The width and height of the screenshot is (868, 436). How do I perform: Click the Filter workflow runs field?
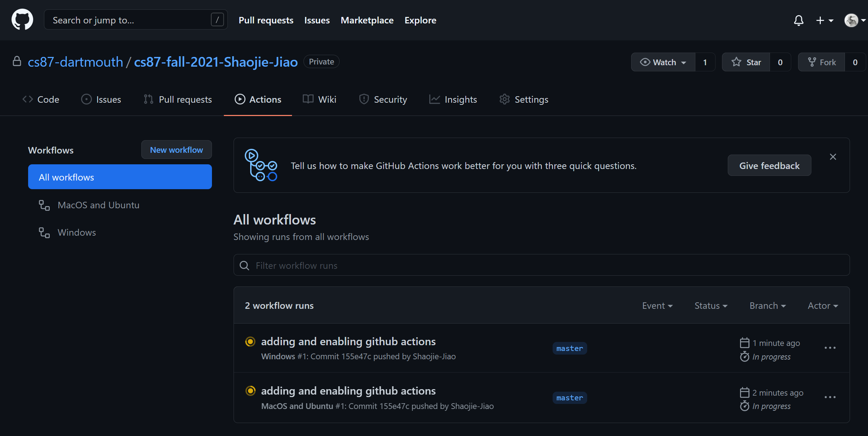[541, 266]
